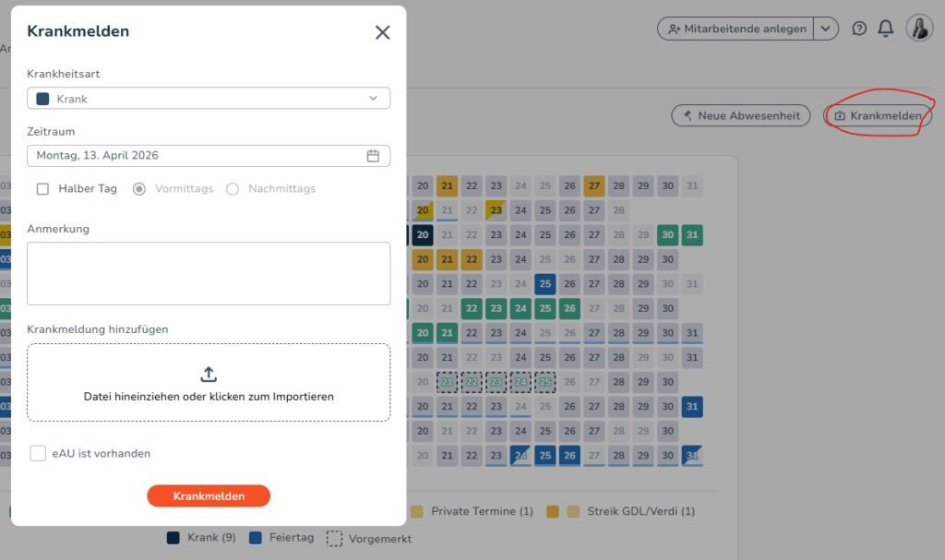Image resolution: width=945 pixels, height=560 pixels.
Task: Enable the Halber Tag checkbox
Action: (x=42, y=188)
